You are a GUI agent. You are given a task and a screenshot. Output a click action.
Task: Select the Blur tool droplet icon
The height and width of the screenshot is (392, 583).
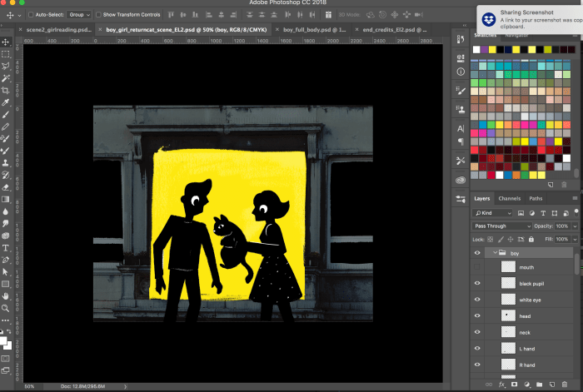6,211
